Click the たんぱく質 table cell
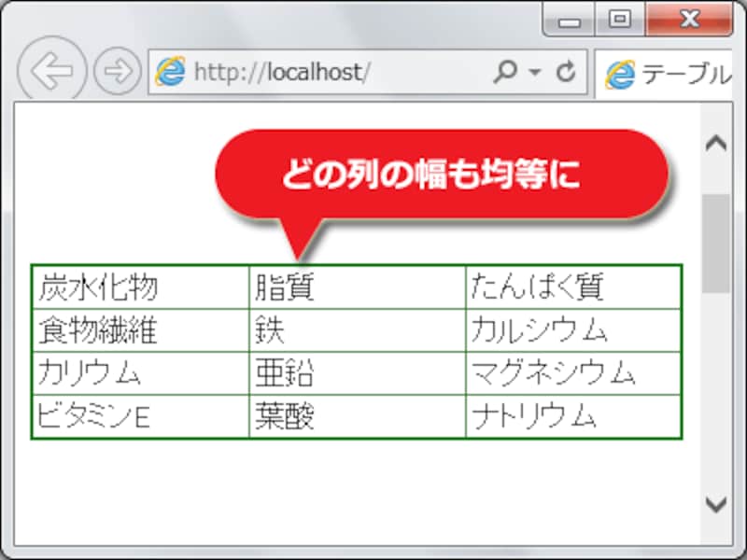 click(x=573, y=287)
